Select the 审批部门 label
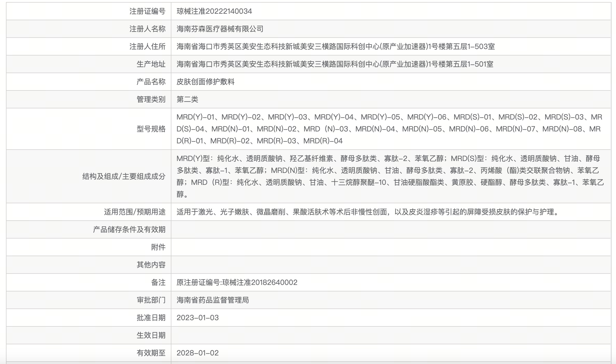This screenshot has width=616, height=364. tap(151, 300)
